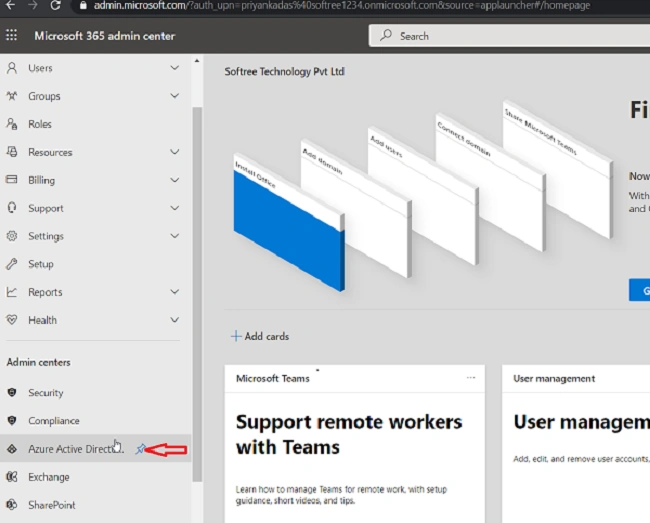650x523 pixels.
Task: Click the Azure Active Directory diamond icon
Action: 12,449
